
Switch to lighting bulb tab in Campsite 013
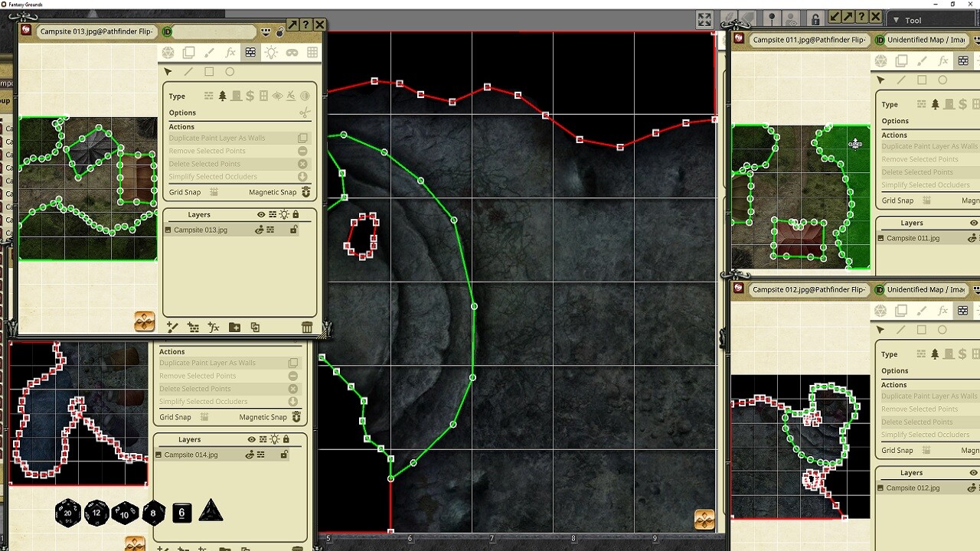click(x=271, y=53)
